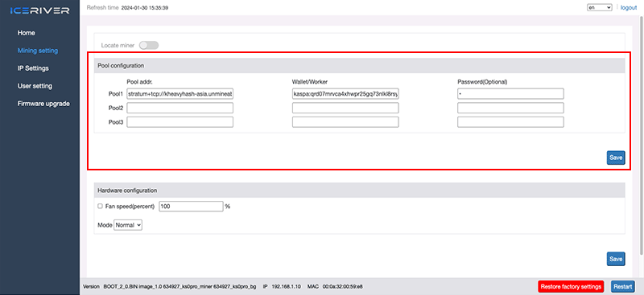The image size is (644, 295).
Task: Open the language dropdown showing en
Action: [600, 7]
